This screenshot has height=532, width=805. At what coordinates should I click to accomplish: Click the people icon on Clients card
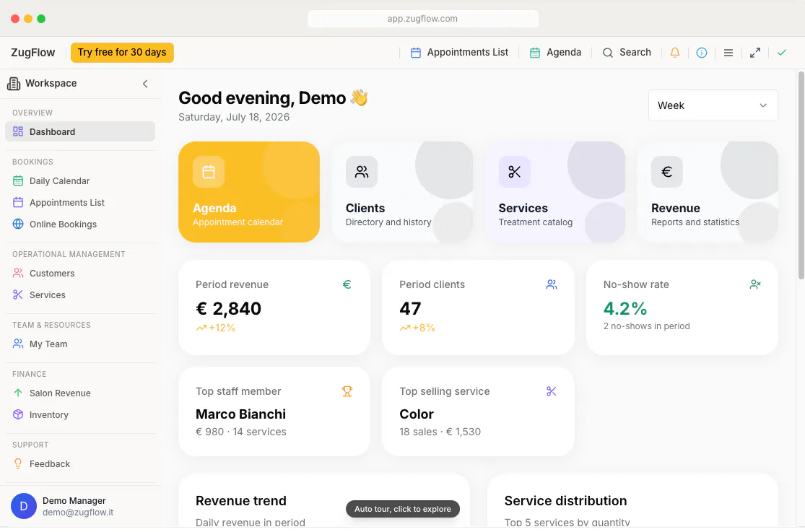[x=362, y=172]
